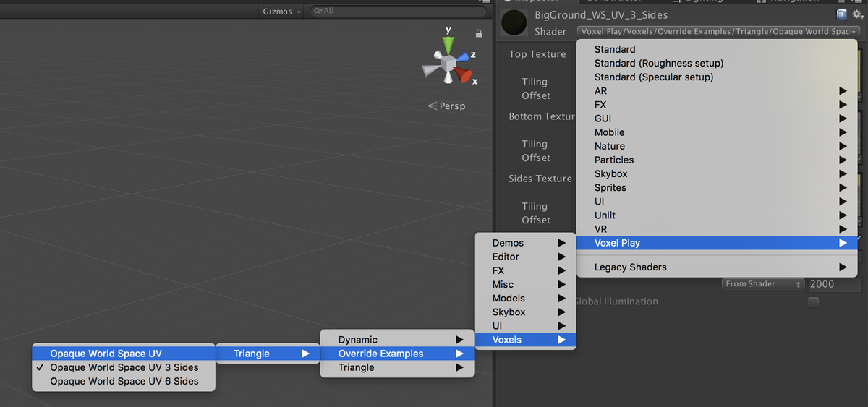This screenshot has height=407, width=868.
Task: Choose Opaque World Space UV 3 Sides
Action: tap(124, 367)
